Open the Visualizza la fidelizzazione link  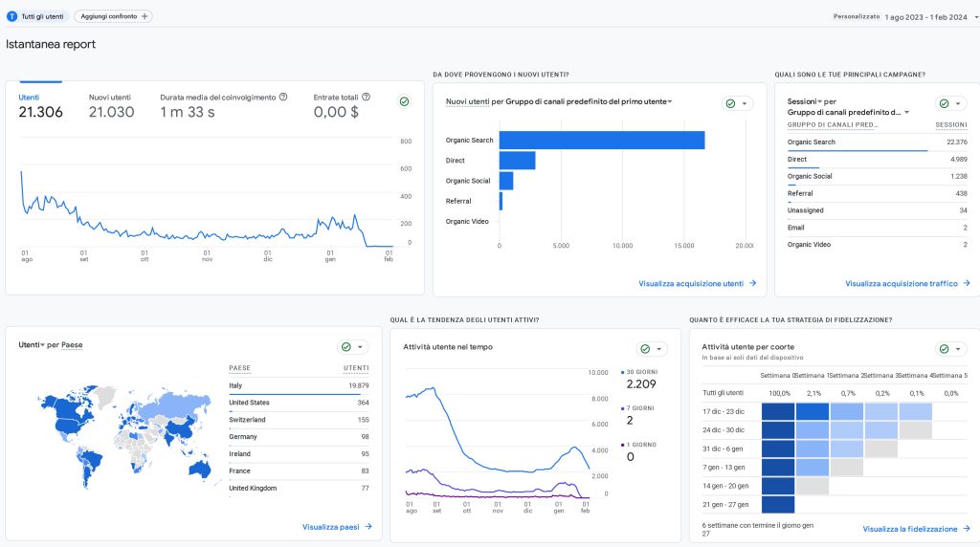point(915,529)
